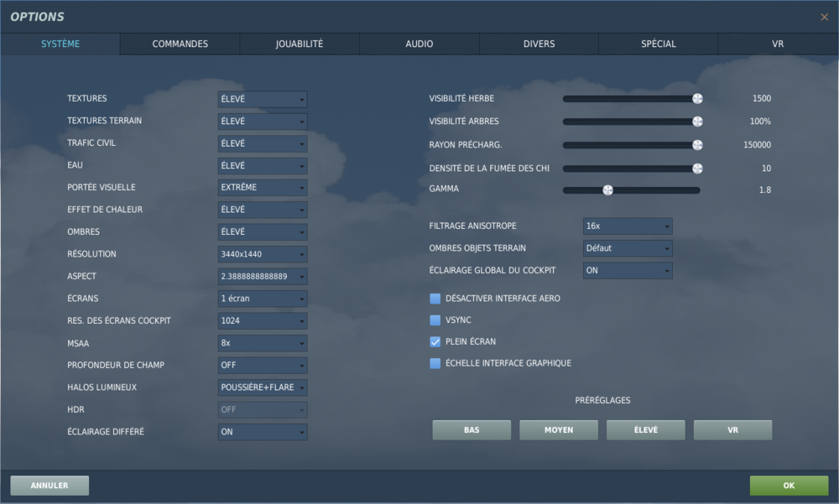Change the EAU quality setting
The height and width of the screenshot is (504, 839).
262,165
